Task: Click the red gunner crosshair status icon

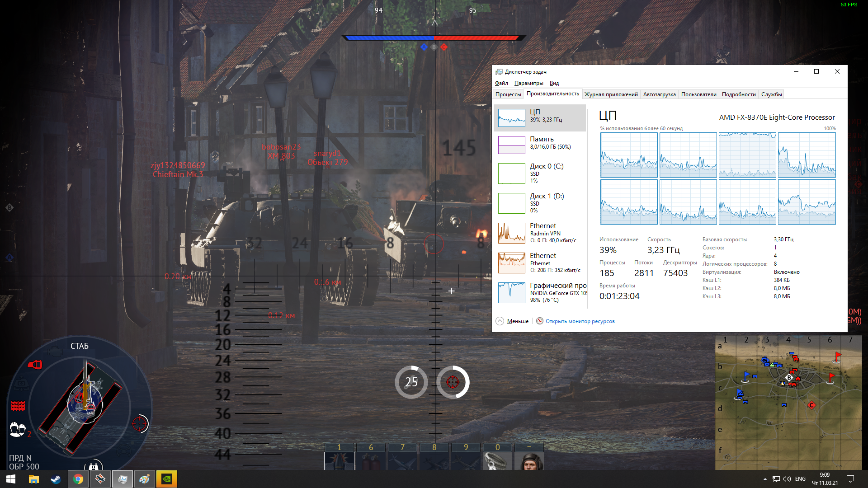Action: pos(140,424)
